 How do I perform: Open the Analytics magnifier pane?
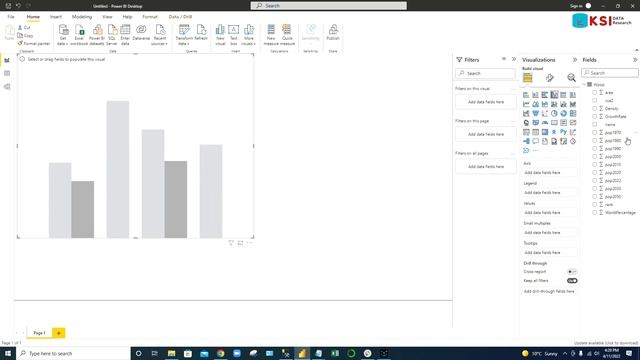(x=571, y=78)
